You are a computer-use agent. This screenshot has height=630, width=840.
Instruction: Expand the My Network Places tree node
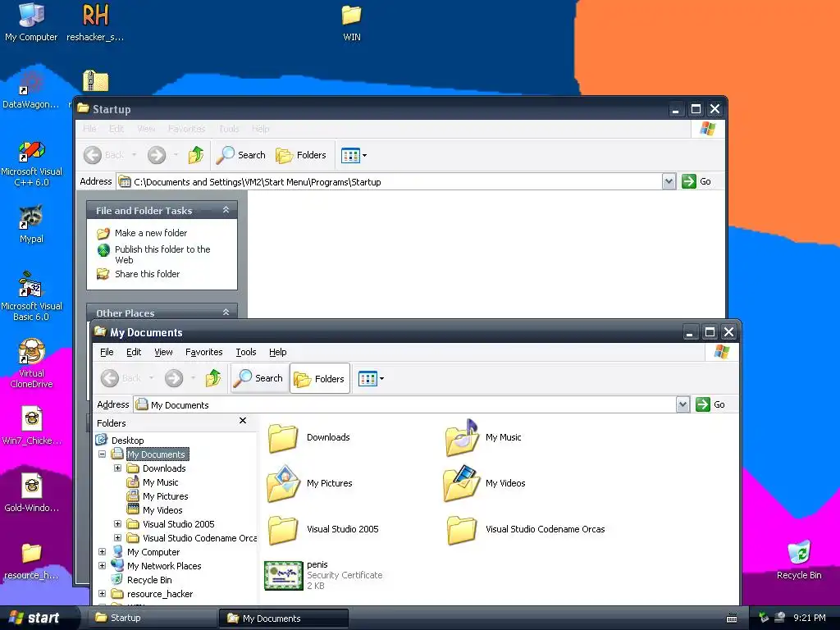102,566
